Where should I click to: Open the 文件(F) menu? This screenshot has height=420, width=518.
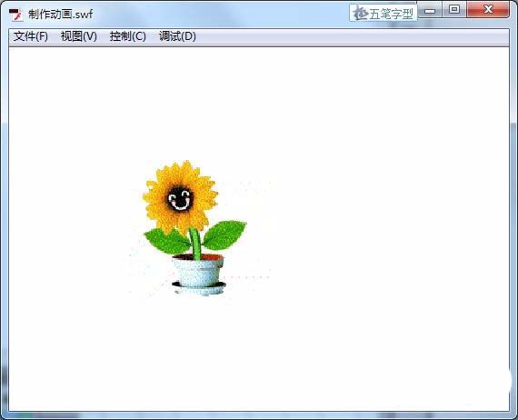pos(30,36)
